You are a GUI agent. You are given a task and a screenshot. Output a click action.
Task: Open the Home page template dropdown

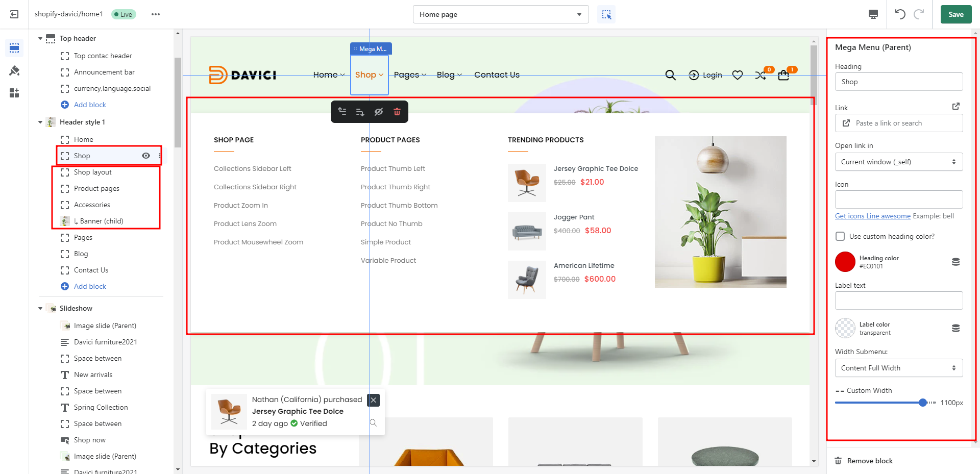(x=500, y=14)
